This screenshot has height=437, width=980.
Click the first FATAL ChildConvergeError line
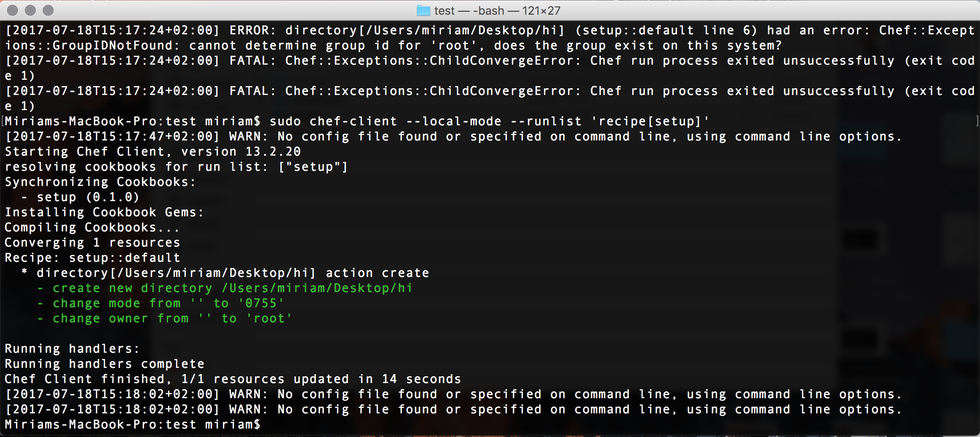[x=490, y=68]
